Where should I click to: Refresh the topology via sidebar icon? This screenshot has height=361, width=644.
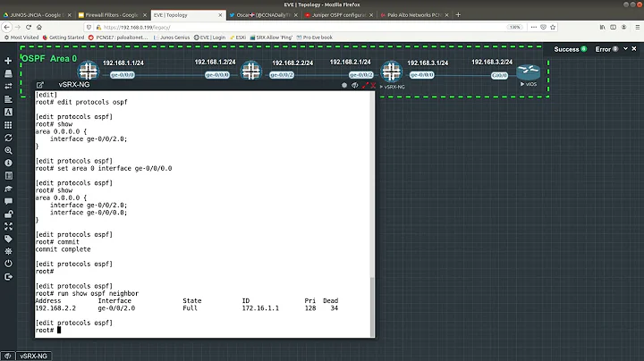(8, 138)
